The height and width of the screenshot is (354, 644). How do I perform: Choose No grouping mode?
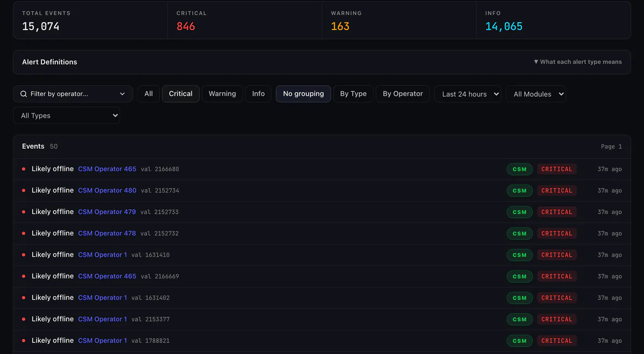(x=304, y=94)
